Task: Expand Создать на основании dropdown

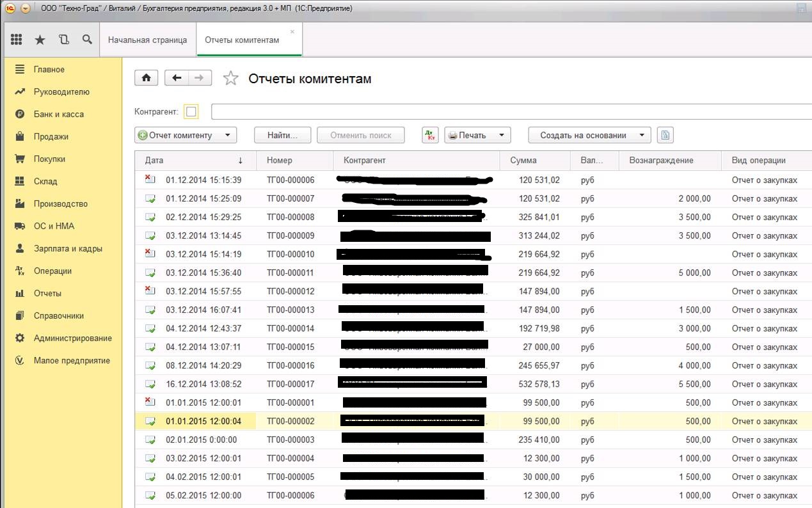Action: [x=642, y=135]
